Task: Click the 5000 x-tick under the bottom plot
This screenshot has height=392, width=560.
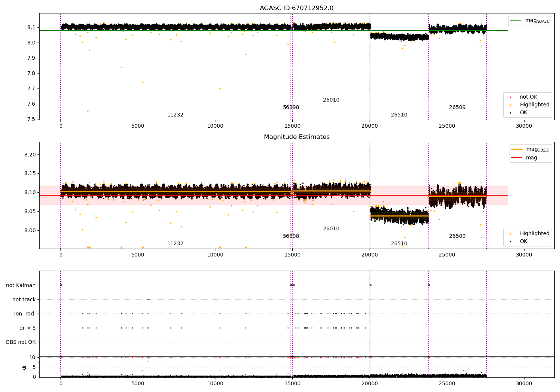Action: [x=138, y=384]
